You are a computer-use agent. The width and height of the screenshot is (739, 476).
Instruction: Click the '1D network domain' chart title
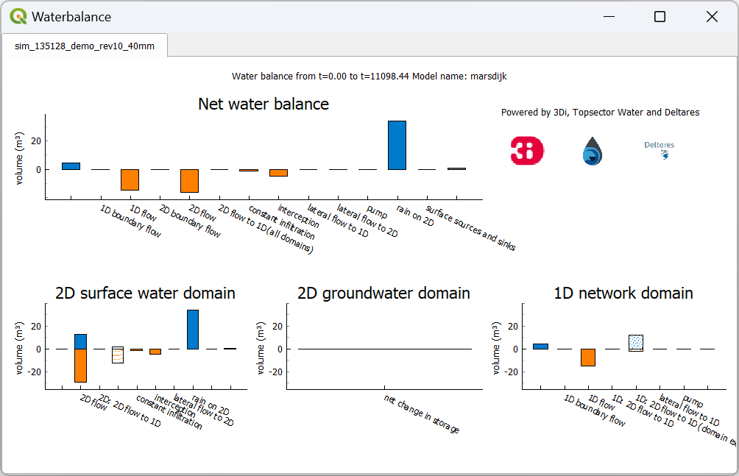(x=623, y=293)
